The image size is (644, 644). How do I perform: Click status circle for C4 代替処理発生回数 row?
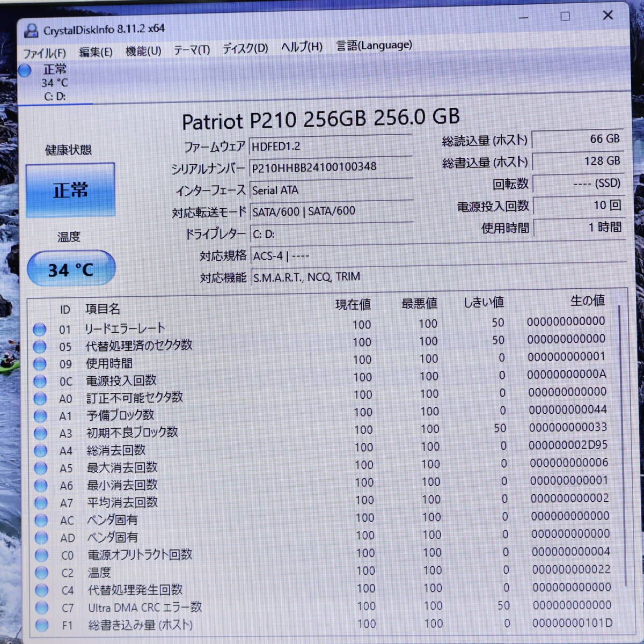(41, 590)
